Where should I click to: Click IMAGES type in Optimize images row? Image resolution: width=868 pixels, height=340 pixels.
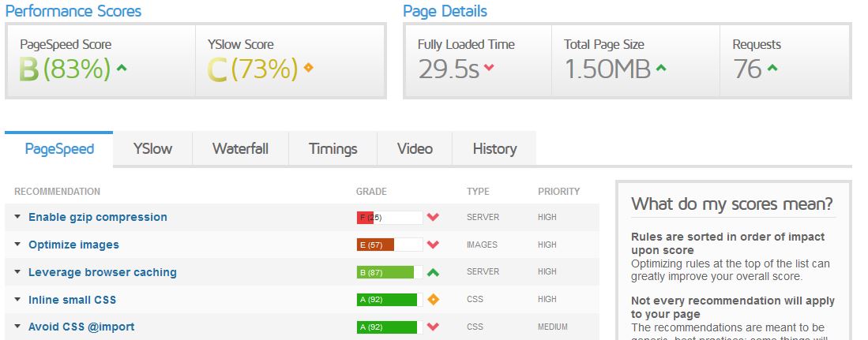pyautogui.click(x=482, y=245)
